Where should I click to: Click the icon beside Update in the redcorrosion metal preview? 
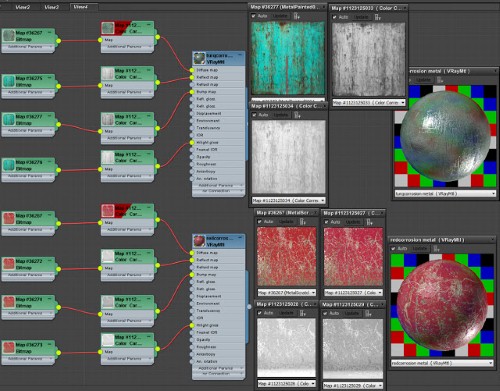(436, 248)
